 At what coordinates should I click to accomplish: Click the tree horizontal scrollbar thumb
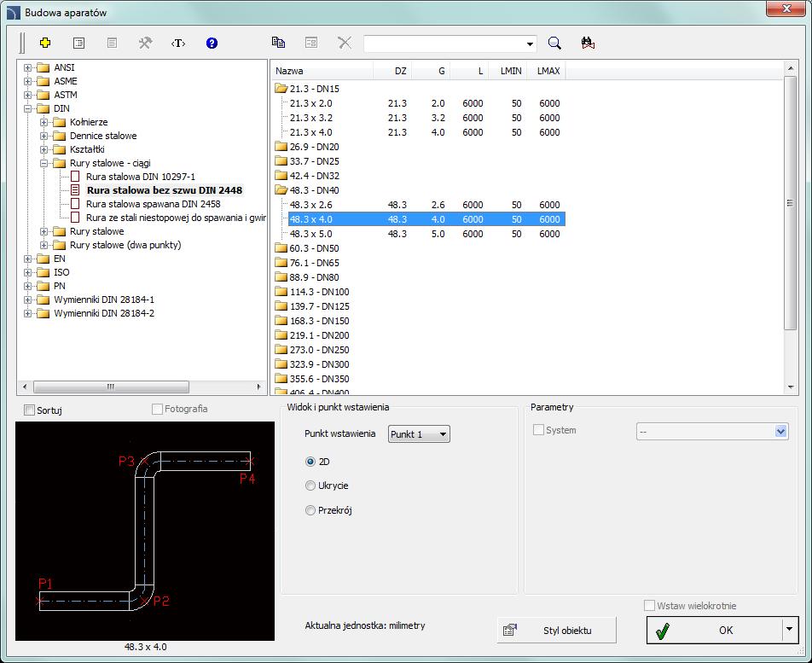(111, 387)
